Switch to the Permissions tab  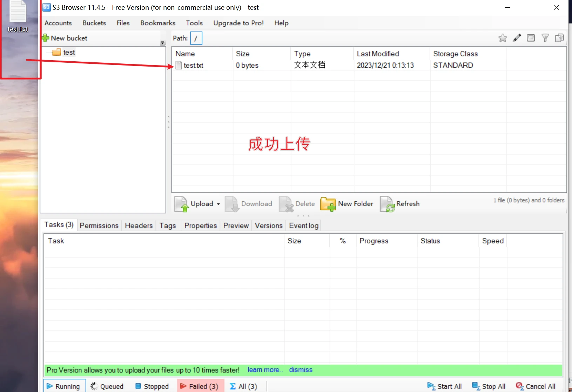[99, 226]
